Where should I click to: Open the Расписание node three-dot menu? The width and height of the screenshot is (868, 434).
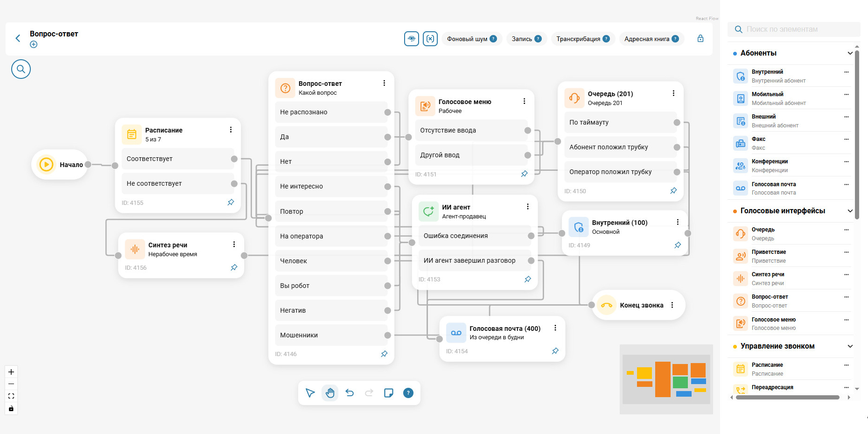[x=231, y=130]
